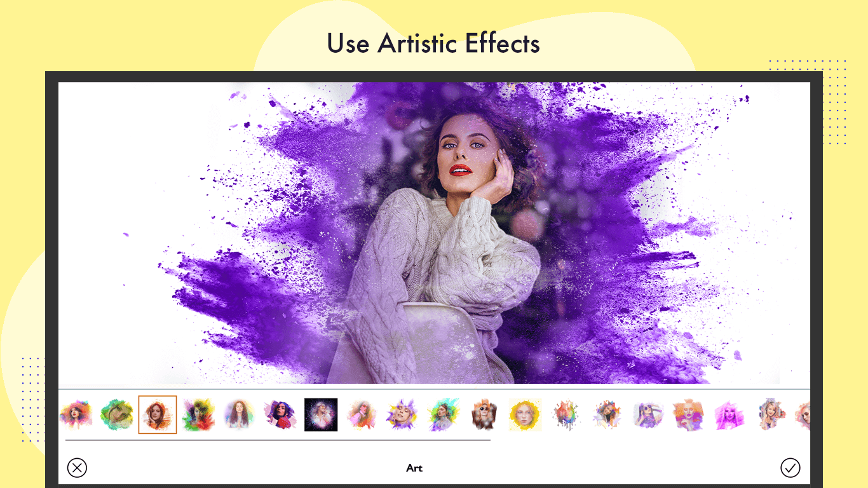Cancel the art effect with the X icon
Viewport: 868px width, 488px height.
pyautogui.click(x=77, y=468)
